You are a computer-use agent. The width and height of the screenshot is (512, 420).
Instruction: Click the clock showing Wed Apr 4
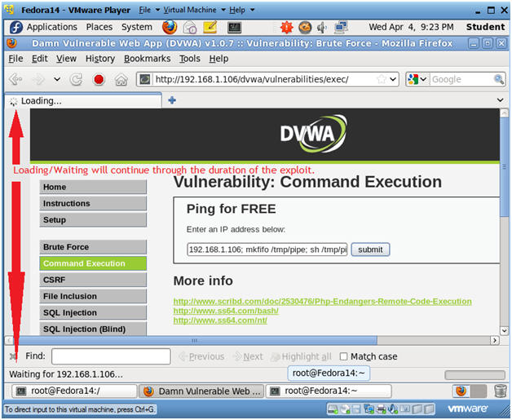411,27
